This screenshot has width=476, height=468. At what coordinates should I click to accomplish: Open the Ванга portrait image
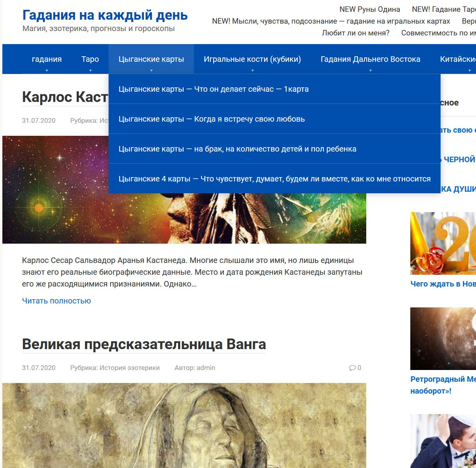click(184, 425)
